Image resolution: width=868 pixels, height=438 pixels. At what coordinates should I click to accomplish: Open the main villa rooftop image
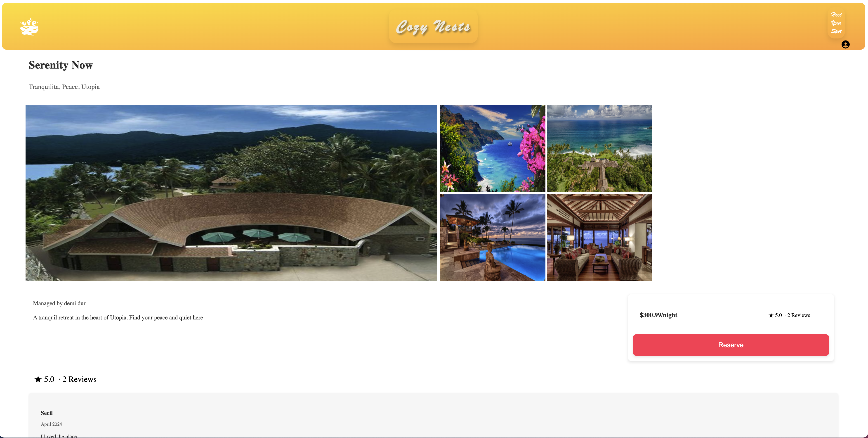(x=231, y=193)
